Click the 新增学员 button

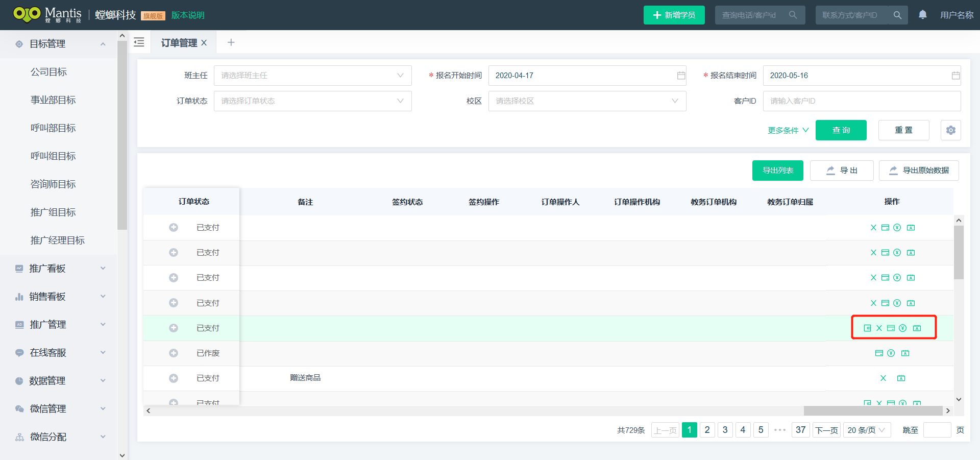pos(674,15)
